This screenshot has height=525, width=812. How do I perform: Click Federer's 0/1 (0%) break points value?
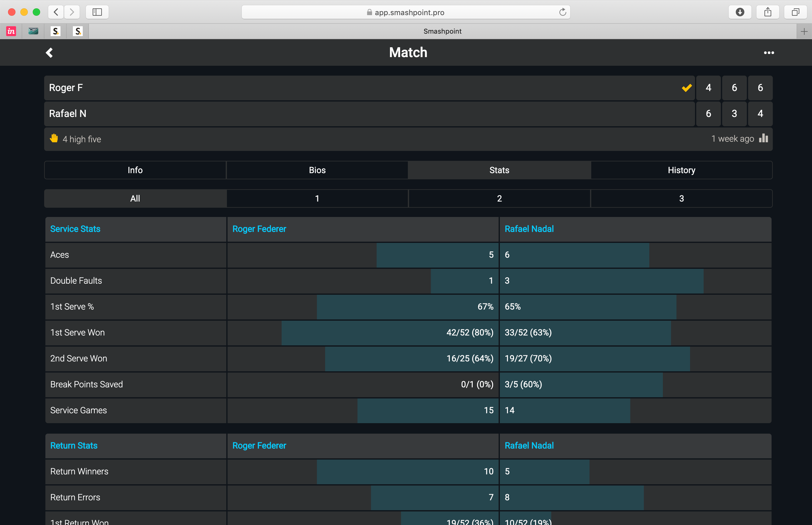[x=477, y=384]
